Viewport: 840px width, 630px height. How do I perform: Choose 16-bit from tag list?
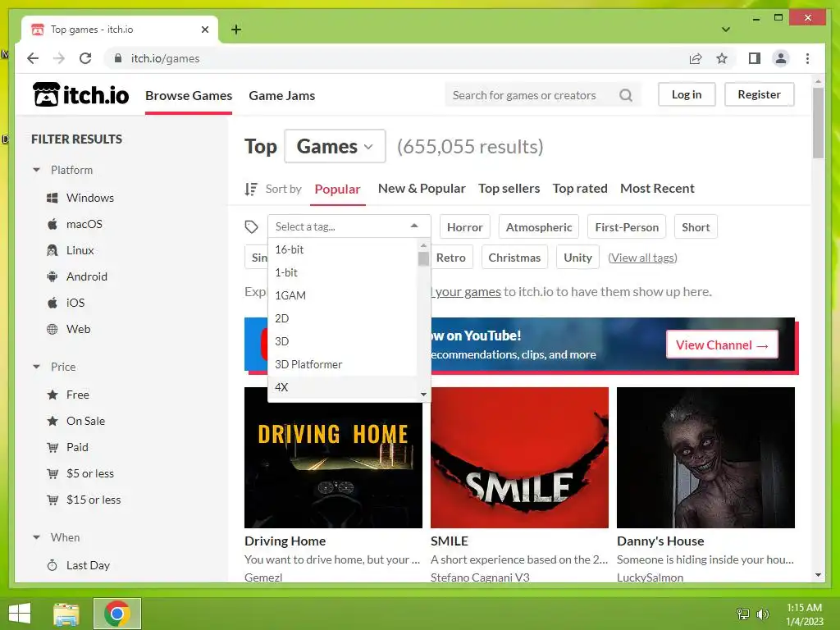[342, 249]
